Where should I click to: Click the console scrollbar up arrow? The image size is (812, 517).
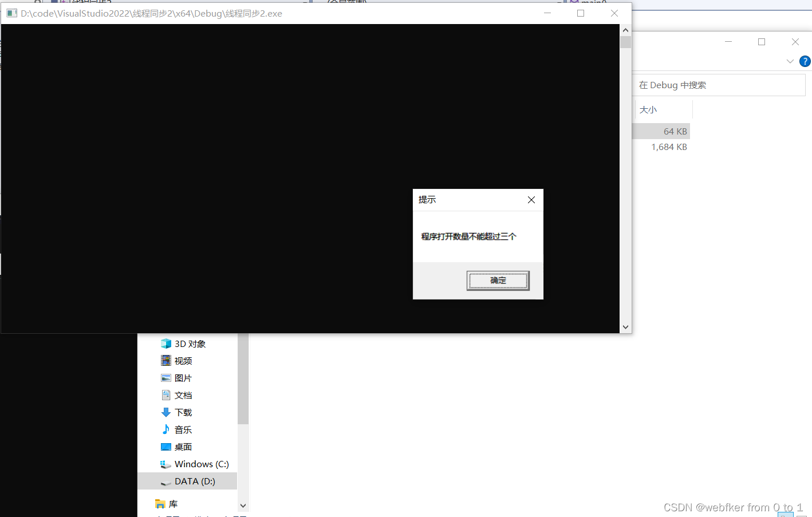625,30
